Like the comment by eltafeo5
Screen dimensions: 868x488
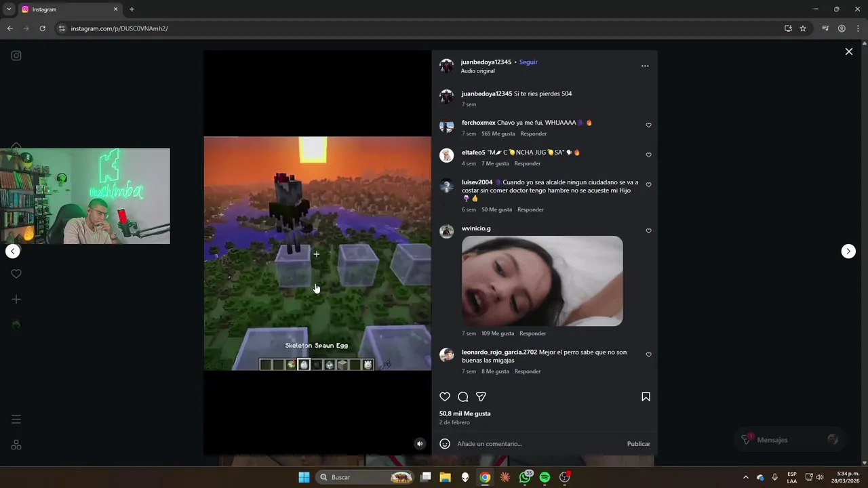point(648,155)
